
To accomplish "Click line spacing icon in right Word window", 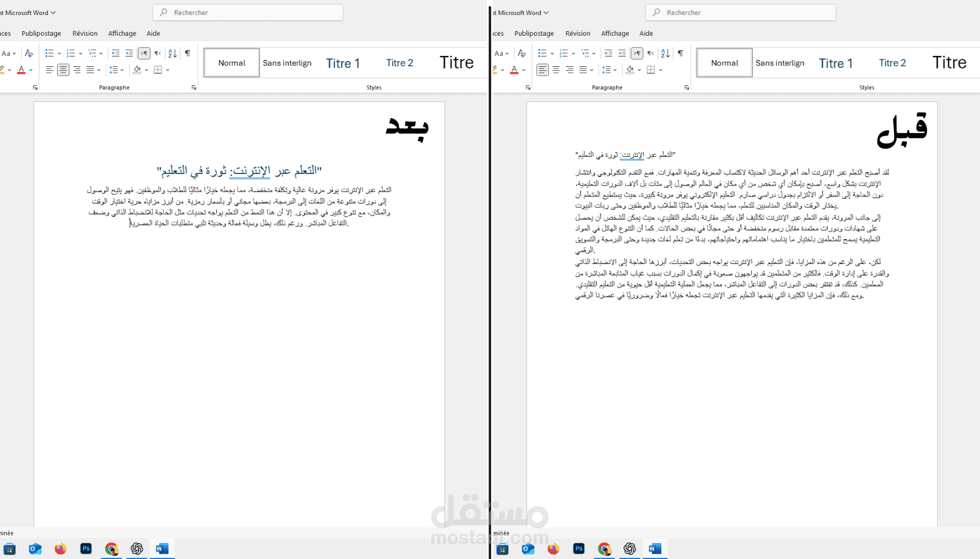I will (606, 70).
